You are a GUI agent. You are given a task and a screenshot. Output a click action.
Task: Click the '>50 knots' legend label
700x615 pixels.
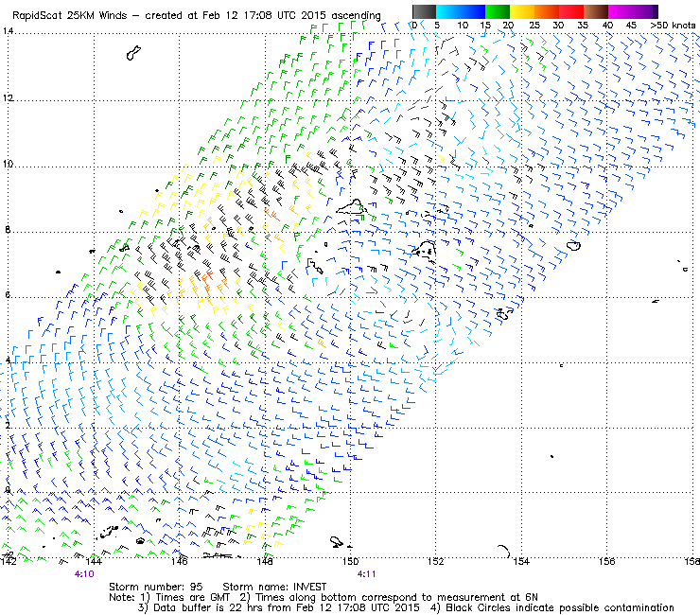coord(673,26)
